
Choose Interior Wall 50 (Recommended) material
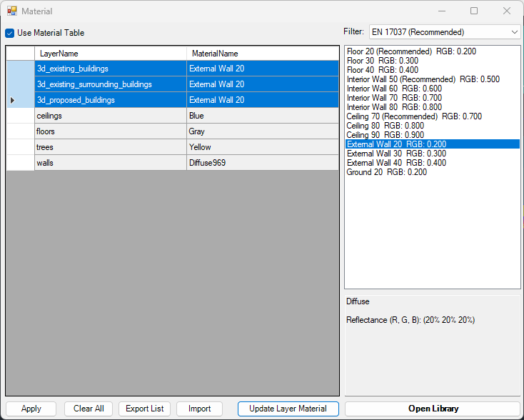click(x=423, y=79)
